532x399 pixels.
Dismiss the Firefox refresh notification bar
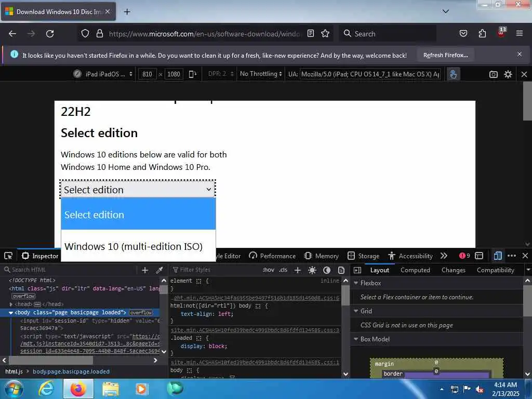pos(519,54)
